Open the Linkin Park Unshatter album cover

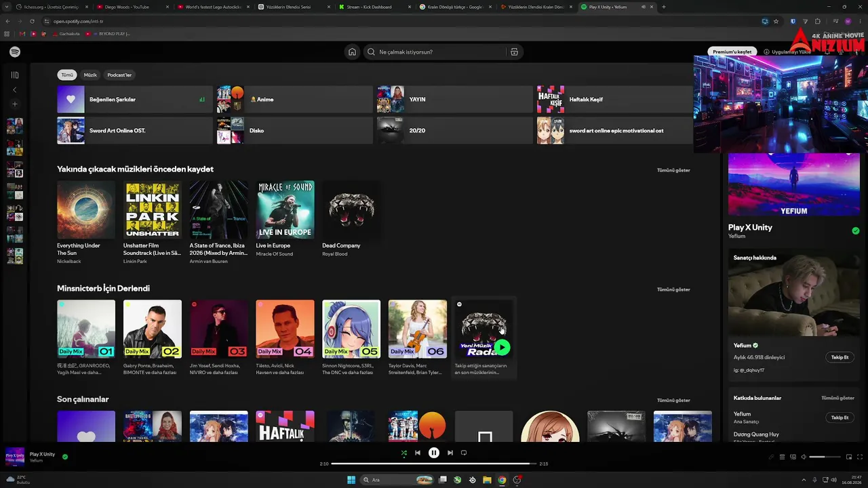(153, 209)
